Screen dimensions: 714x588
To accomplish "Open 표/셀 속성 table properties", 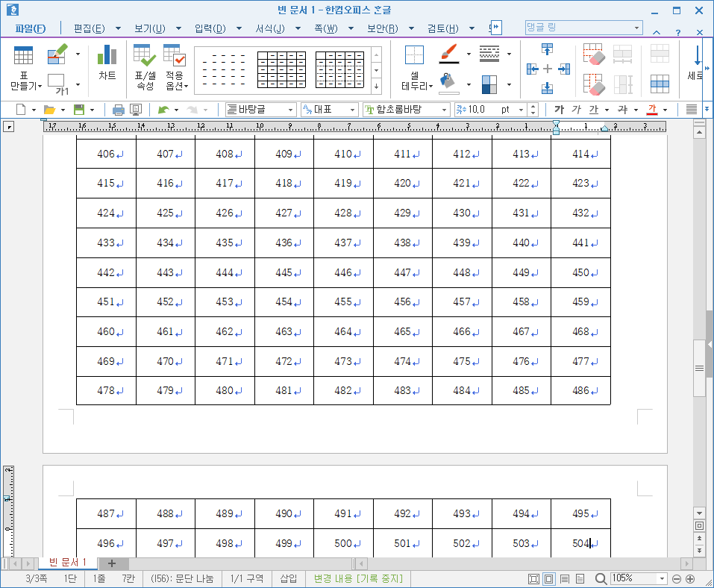I will [145, 67].
